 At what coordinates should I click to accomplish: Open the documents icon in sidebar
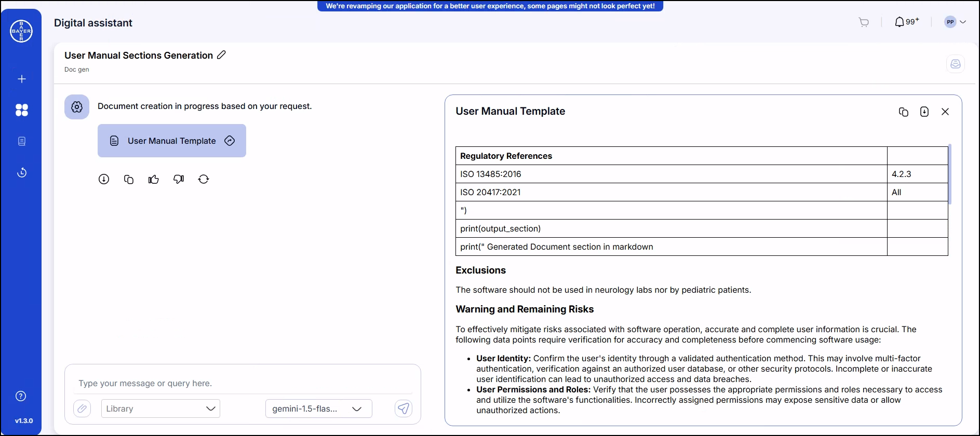coord(22,141)
